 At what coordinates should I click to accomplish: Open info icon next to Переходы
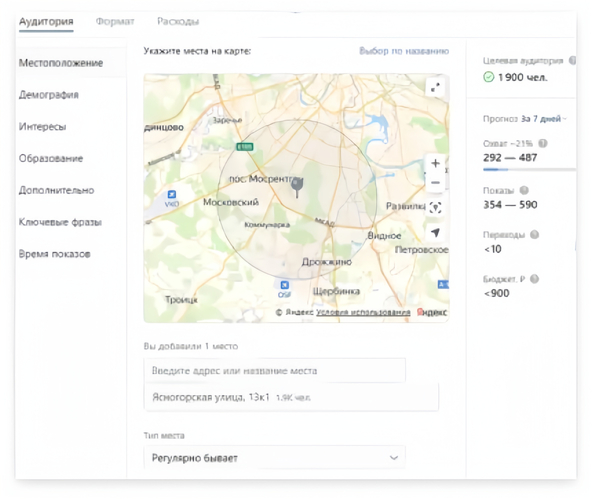point(534,235)
